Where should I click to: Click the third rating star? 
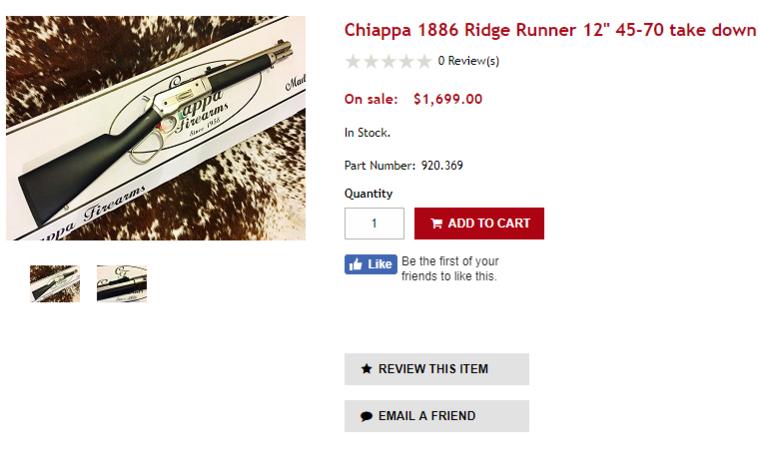pos(388,62)
